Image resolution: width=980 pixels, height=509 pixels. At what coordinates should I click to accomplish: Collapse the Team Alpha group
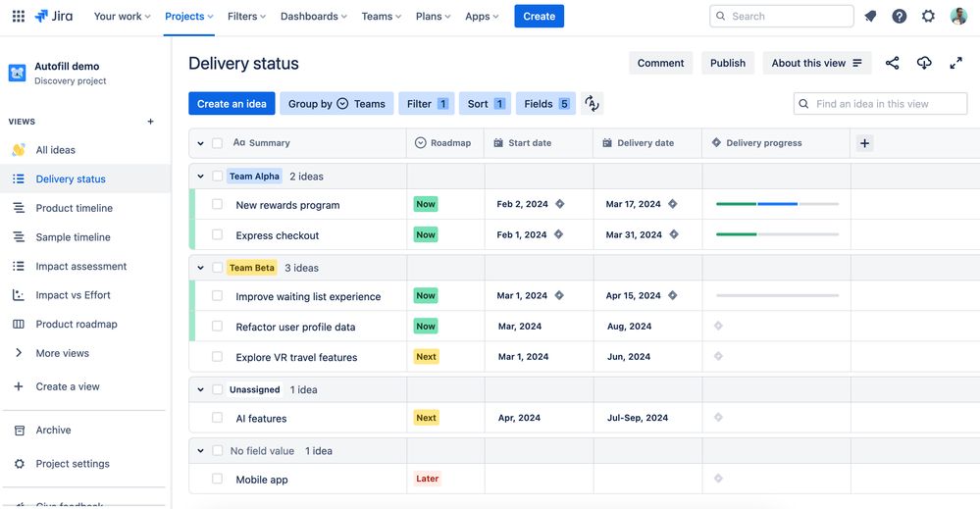click(201, 177)
